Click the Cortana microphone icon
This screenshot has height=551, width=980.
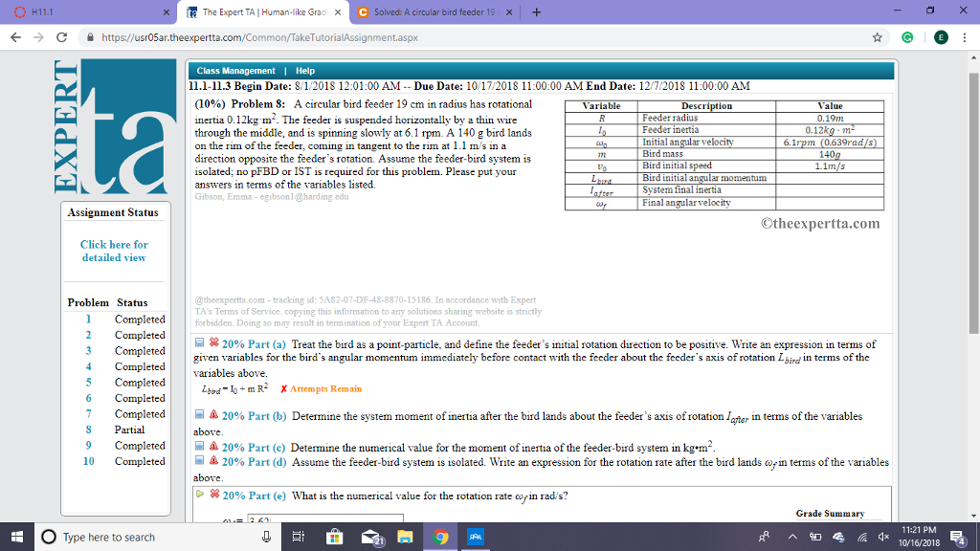[266, 537]
